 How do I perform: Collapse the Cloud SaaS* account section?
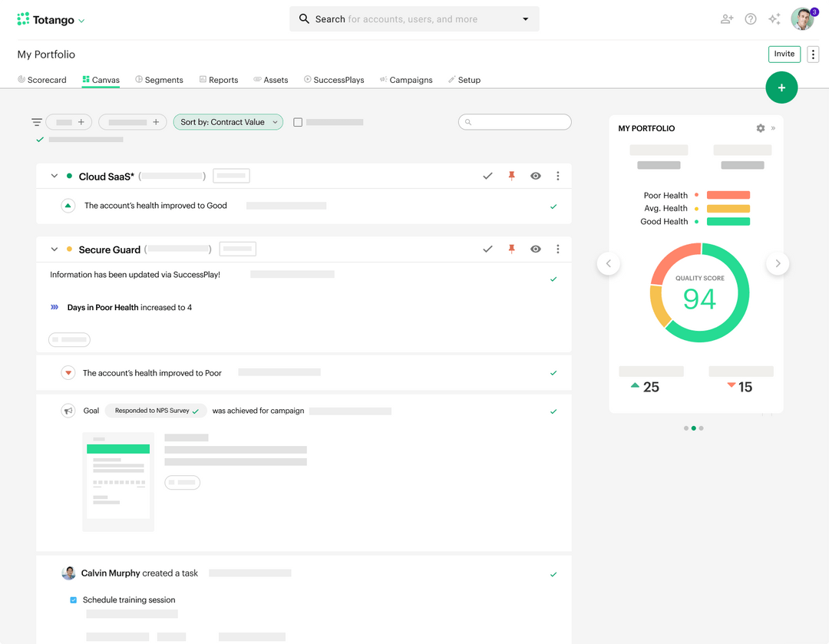coord(54,175)
